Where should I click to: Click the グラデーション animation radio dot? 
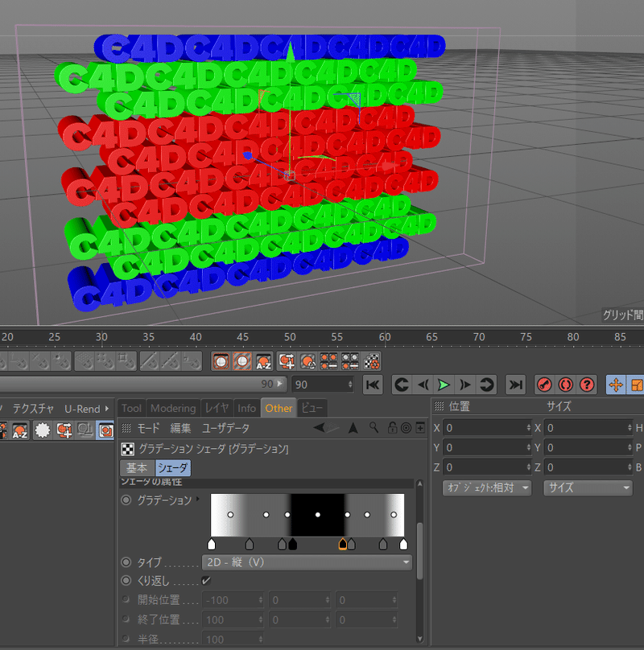(x=126, y=500)
